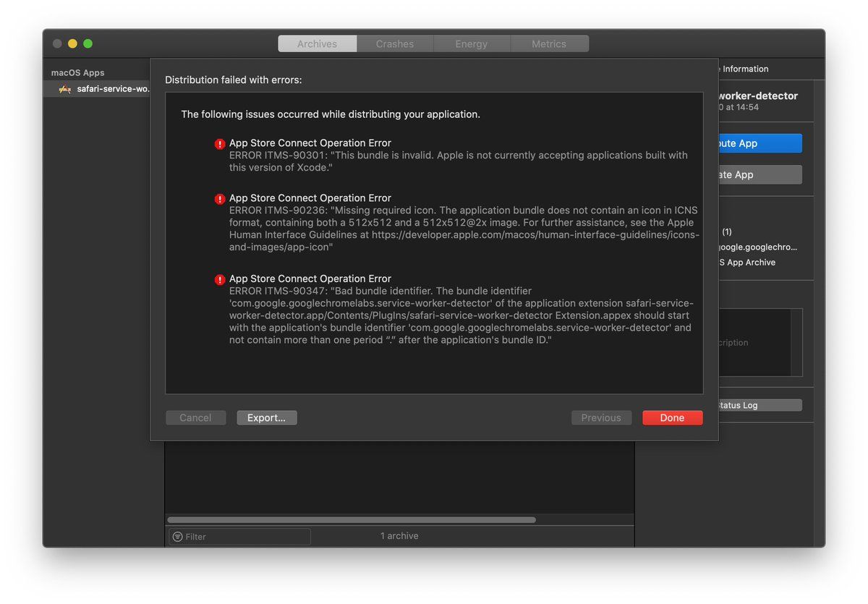Click the blue Distribute App button
The image size is (868, 604).
760,143
